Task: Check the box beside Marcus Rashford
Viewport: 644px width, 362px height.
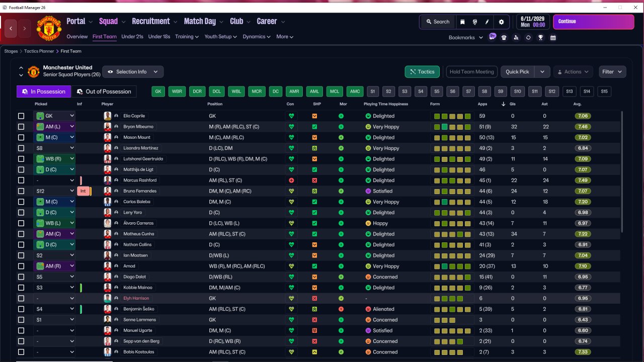Action: coord(21,180)
